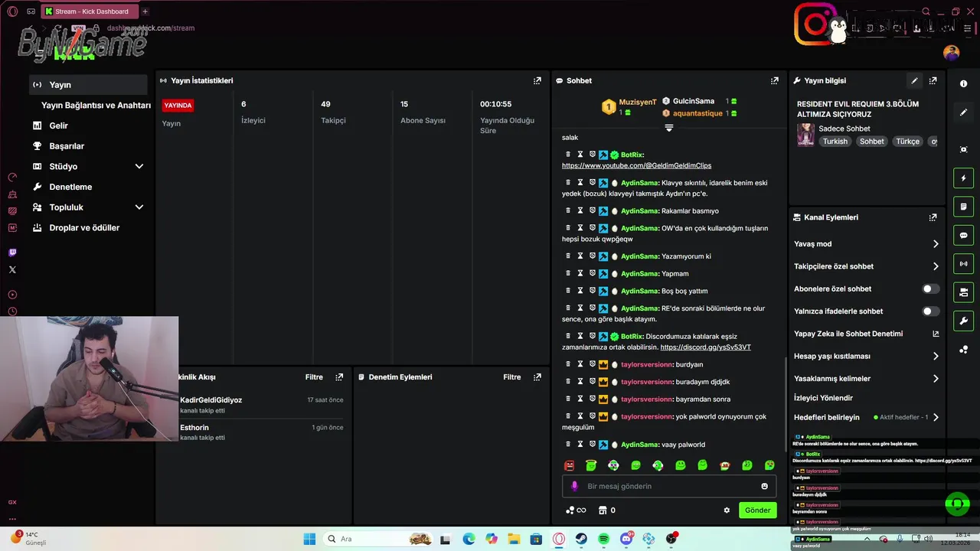Screen dimensions: 980x551
Task: Select the green halo angel emote
Action: [591, 465]
